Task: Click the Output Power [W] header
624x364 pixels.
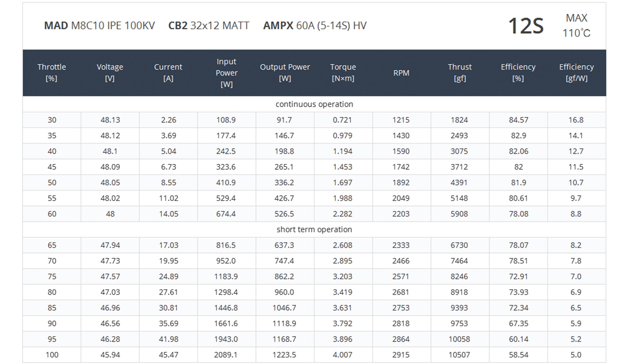Action: [x=285, y=73]
